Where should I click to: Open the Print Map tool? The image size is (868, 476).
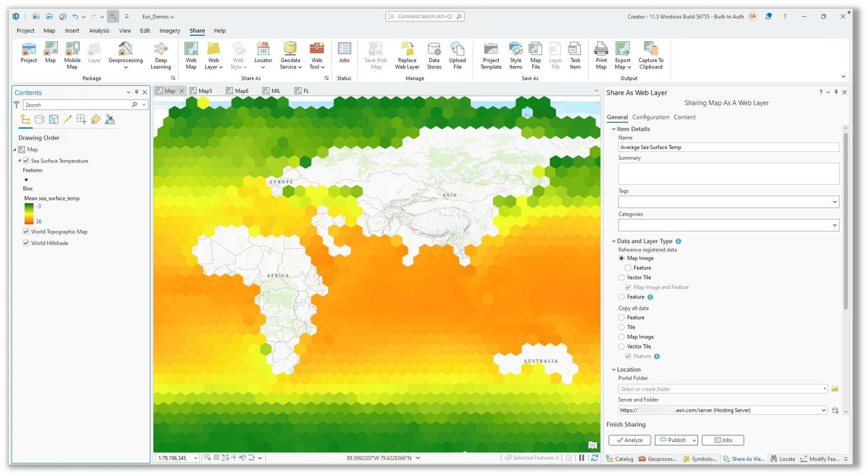601,55
